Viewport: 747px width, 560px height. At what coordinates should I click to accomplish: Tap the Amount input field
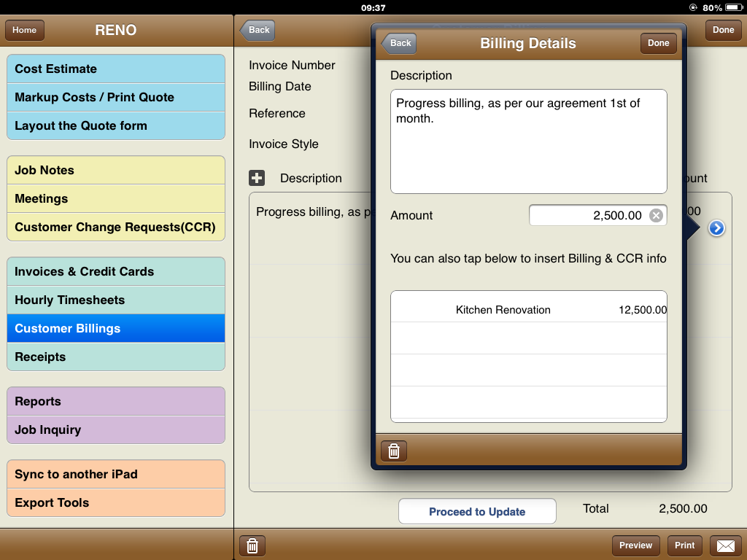(589, 215)
